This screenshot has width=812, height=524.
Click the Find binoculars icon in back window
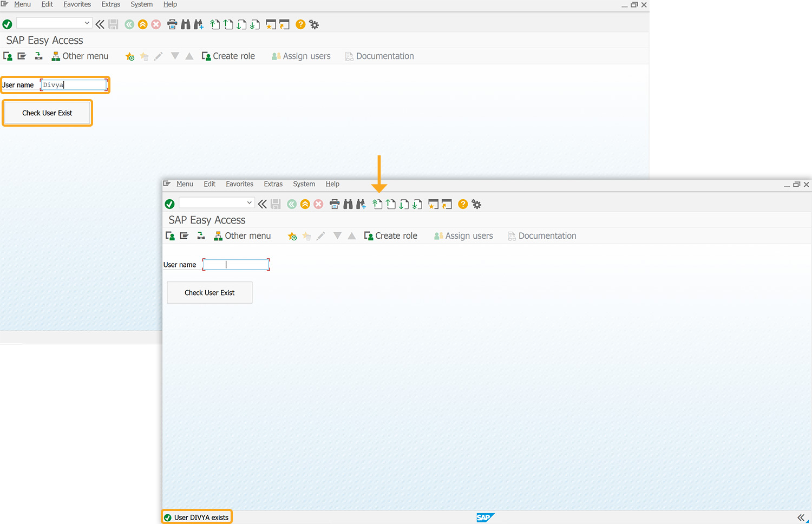click(x=186, y=24)
